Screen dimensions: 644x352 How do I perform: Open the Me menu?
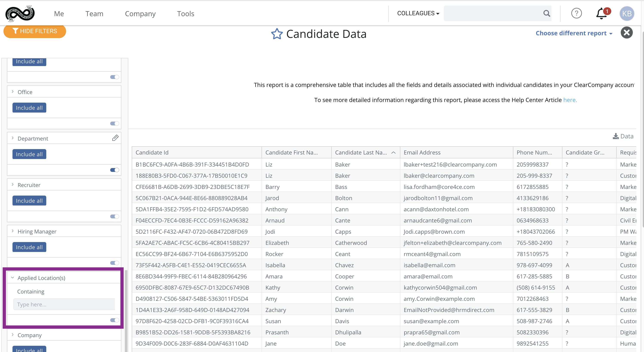click(59, 14)
